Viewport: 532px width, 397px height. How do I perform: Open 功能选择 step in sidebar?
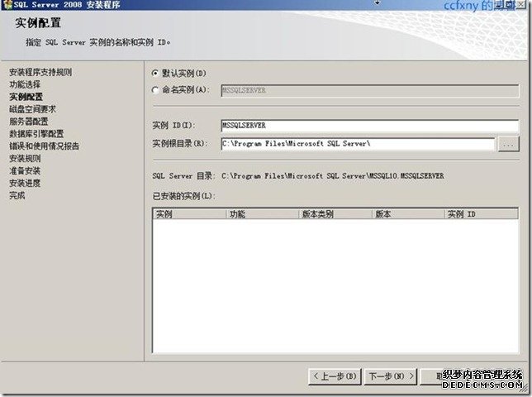(x=25, y=84)
